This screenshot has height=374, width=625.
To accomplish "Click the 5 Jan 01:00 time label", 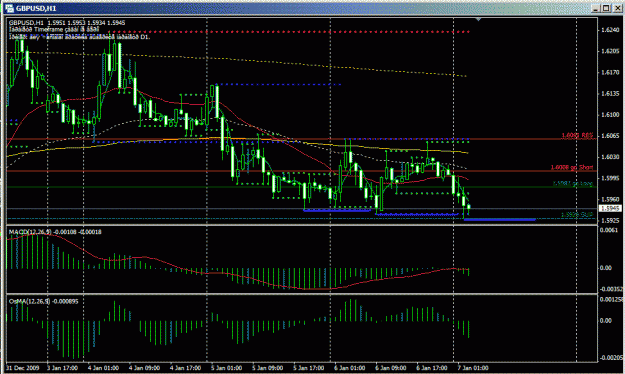I will tap(226, 368).
